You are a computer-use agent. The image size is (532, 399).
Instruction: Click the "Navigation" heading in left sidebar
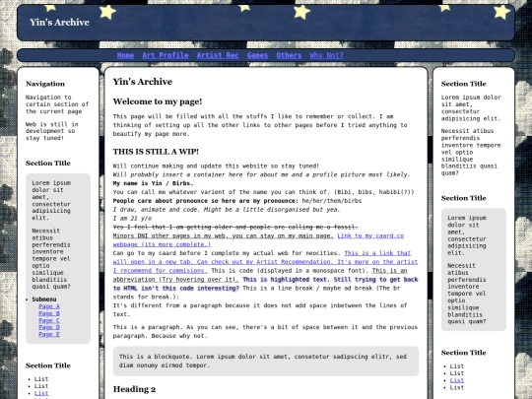tap(45, 84)
